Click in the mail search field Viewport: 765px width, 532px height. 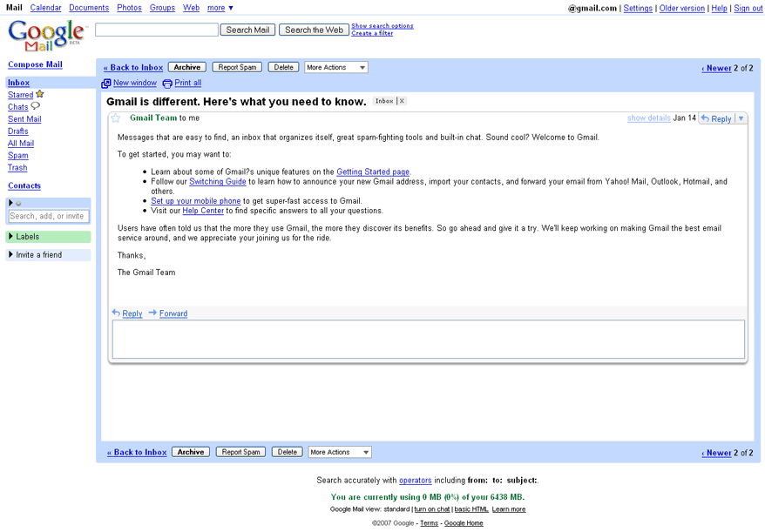pyautogui.click(x=157, y=30)
